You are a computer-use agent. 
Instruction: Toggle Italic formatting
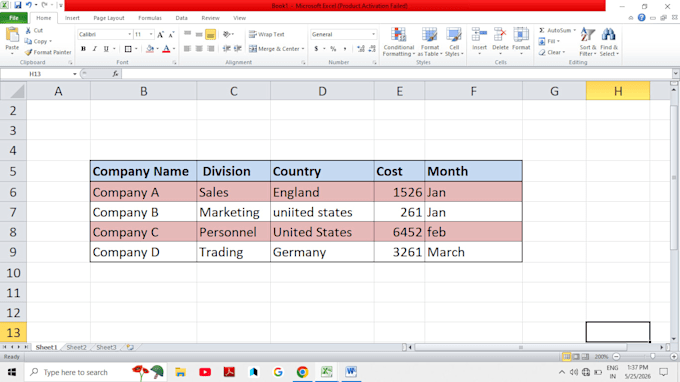click(95, 49)
